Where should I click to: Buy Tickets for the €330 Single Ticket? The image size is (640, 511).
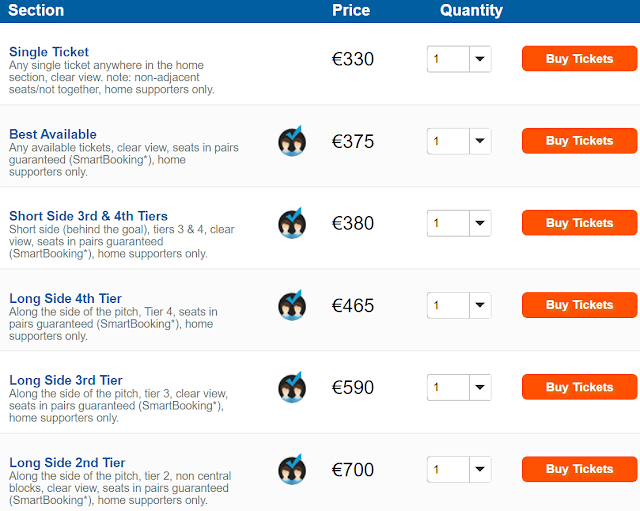click(579, 59)
